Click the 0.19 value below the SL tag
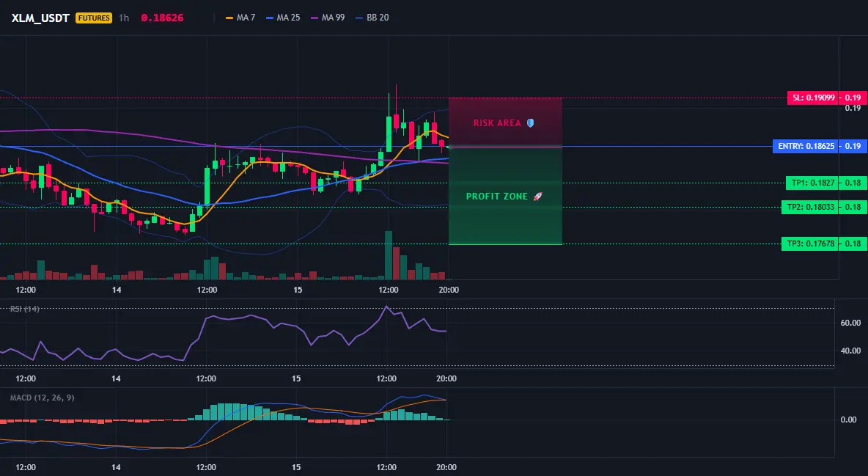Screen dimensions: 868x476 853,108
